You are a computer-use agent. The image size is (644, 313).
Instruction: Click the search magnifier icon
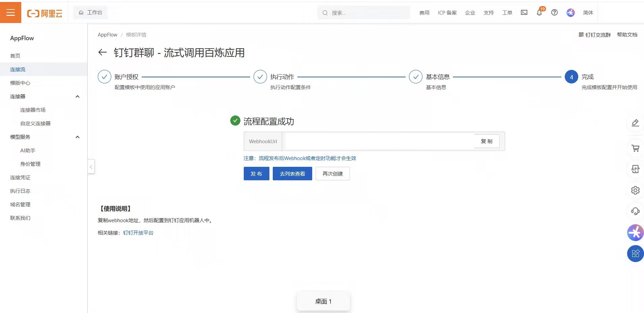coord(325,13)
